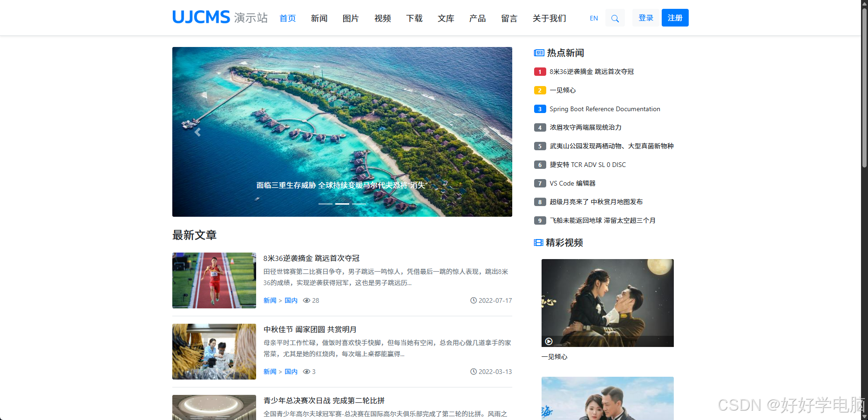Screen dimensions: 868x420
Task: Select second carousel indicator bar
Action: 342,204
